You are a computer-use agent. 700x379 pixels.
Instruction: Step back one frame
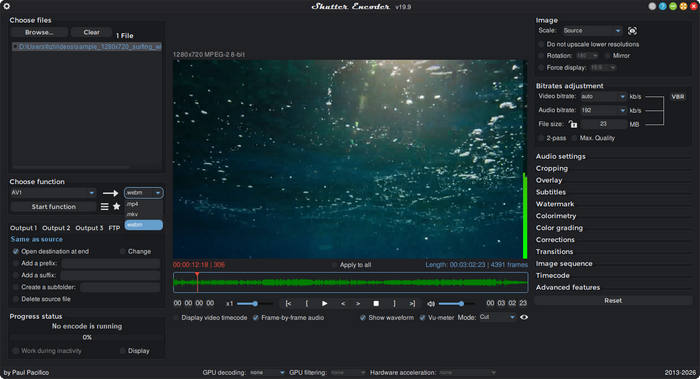(x=343, y=304)
